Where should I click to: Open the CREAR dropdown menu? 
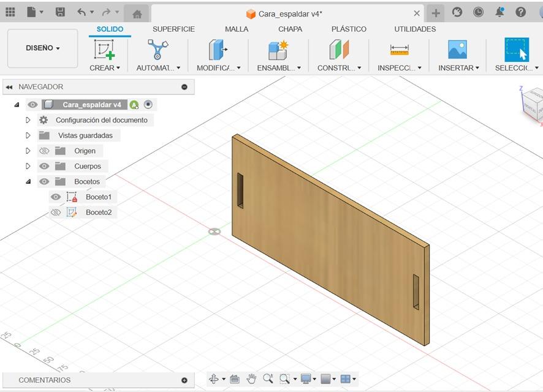point(105,68)
